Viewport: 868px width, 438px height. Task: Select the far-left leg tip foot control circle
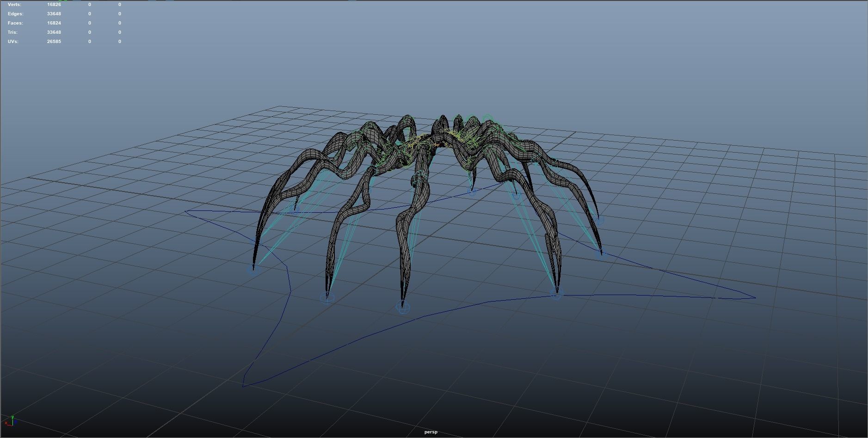pos(253,270)
